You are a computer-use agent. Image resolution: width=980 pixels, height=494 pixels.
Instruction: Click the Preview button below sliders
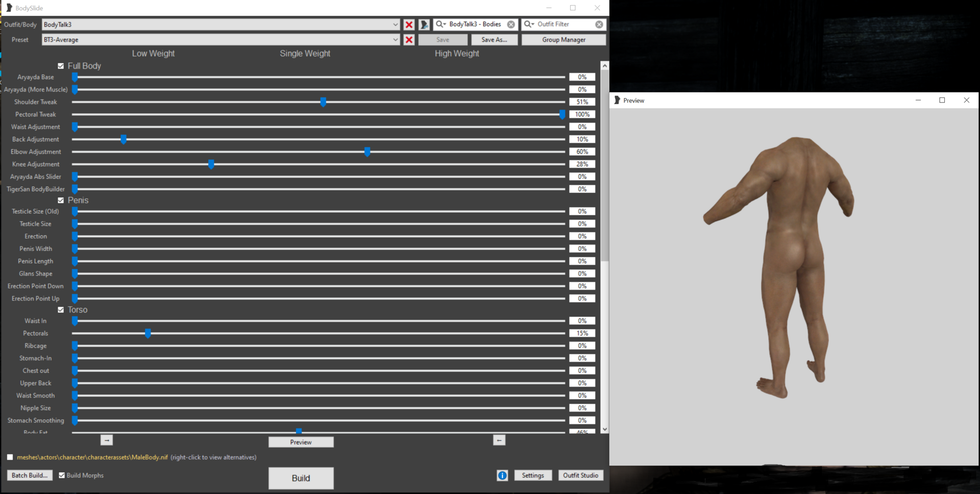pyautogui.click(x=301, y=442)
